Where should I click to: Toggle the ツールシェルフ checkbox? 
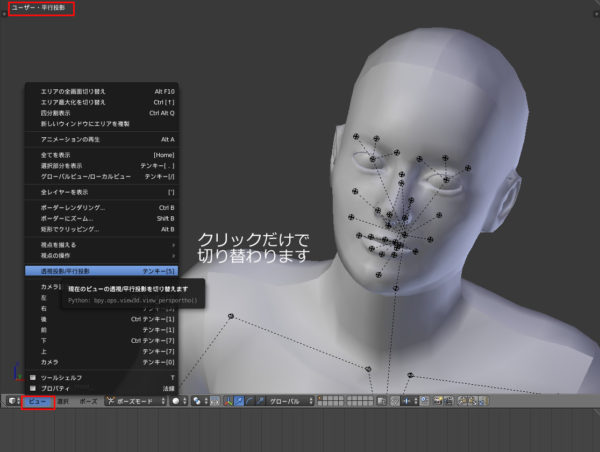(x=33, y=377)
